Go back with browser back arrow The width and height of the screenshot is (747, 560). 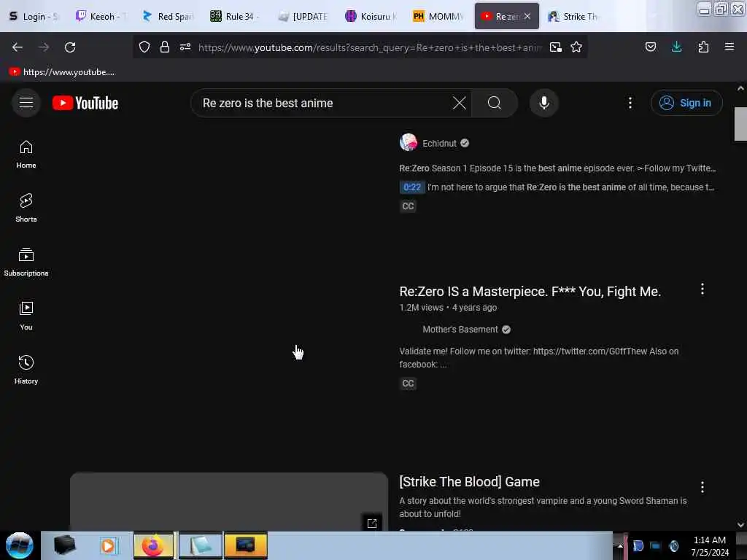(x=18, y=47)
